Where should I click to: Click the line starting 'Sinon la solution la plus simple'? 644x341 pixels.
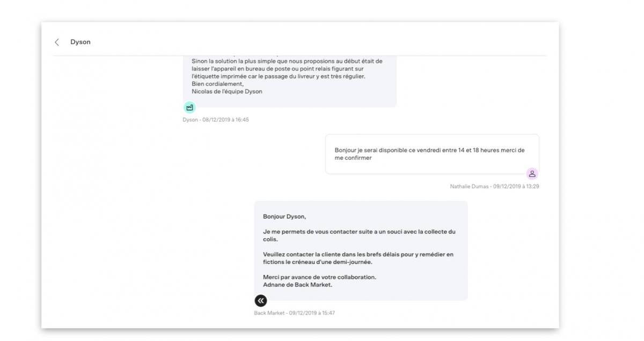287,61
